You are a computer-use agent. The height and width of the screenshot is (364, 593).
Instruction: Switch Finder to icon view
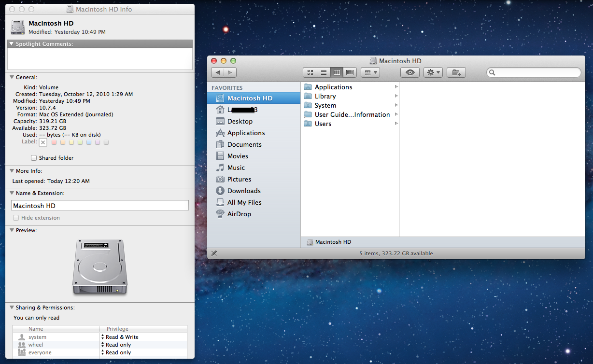click(x=310, y=72)
